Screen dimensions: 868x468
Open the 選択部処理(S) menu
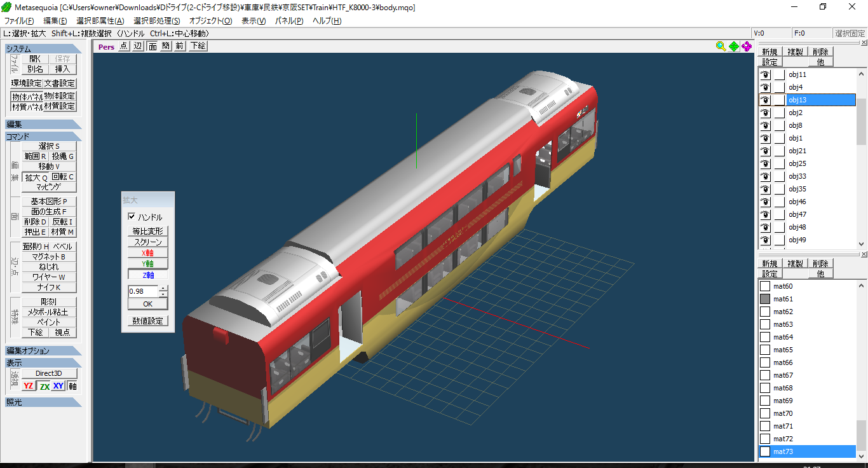coord(157,21)
